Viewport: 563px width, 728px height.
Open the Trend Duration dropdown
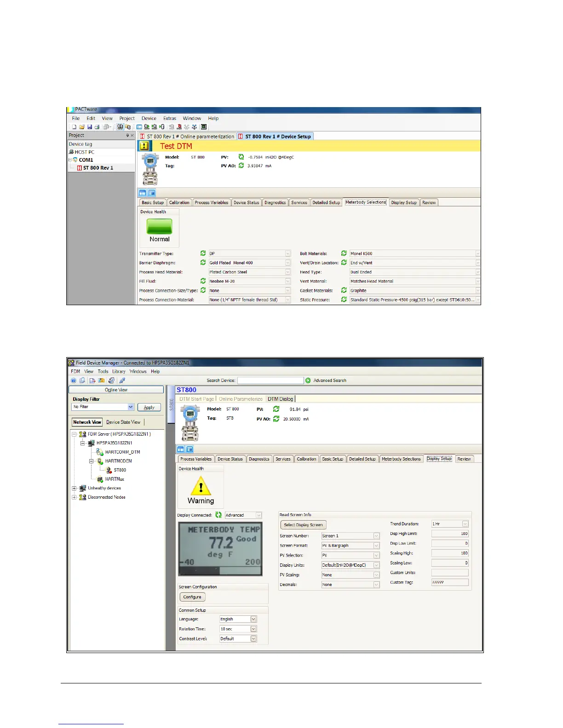[x=465, y=524]
